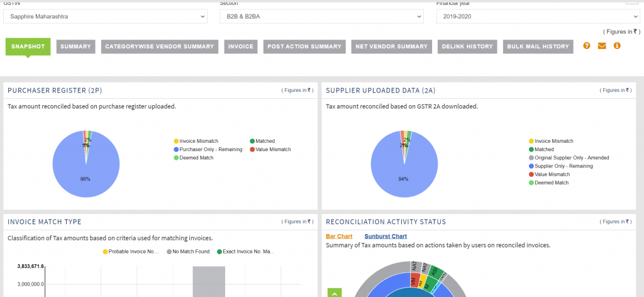Image resolution: width=644 pixels, height=297 pixels.
Task: Switch to NET VENDOR SUMMARY tab
Action: 391,47
